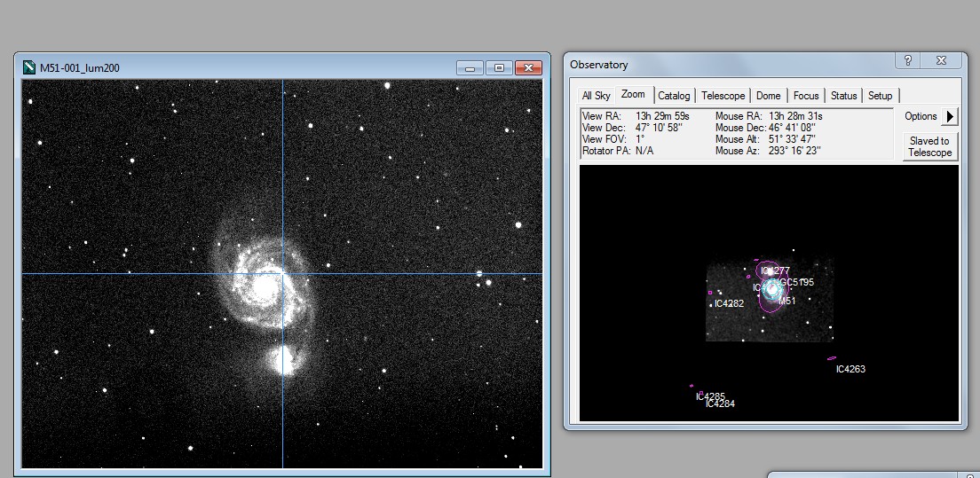Select the Zoom tab
The image size is (980, 478).
pos(633,95)
